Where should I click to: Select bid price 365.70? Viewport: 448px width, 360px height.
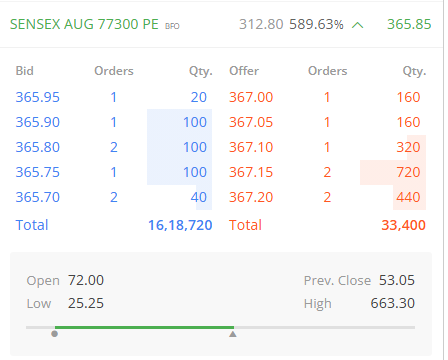pos(38,197)
